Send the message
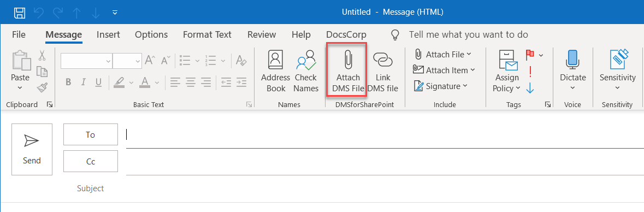 (32, 149)
